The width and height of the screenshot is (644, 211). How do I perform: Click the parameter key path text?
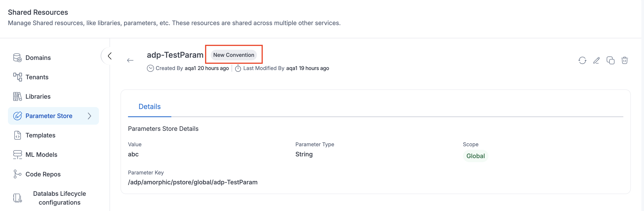tap(192, 182)
